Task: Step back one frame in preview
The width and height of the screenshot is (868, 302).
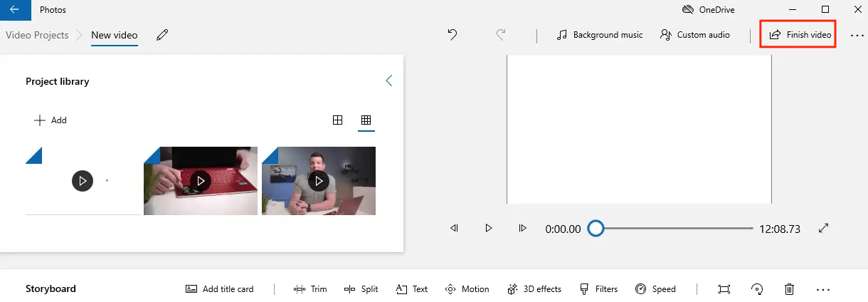Action: 454,229
